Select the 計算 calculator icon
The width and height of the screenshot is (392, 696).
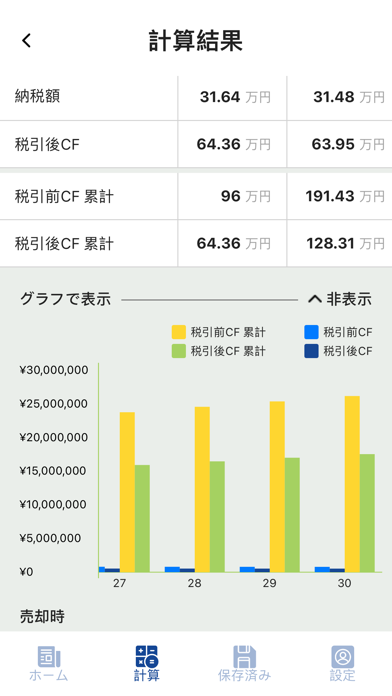[x=147, y=656]
